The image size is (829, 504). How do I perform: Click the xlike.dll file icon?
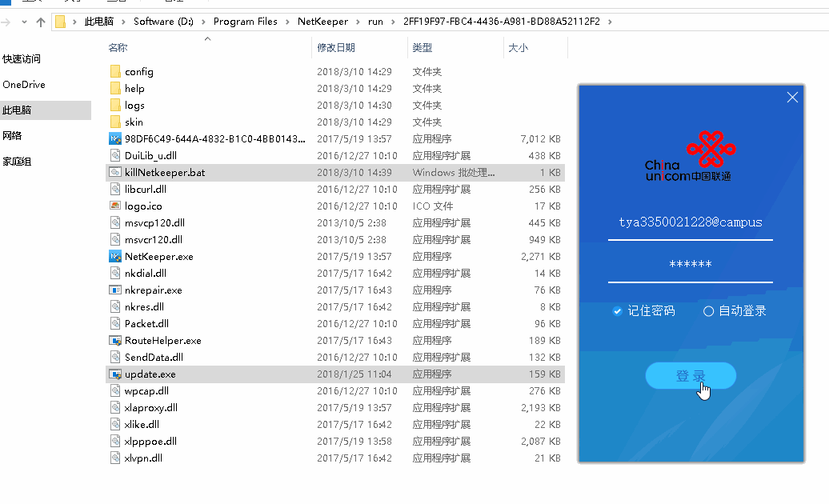(x=115, y=424)
